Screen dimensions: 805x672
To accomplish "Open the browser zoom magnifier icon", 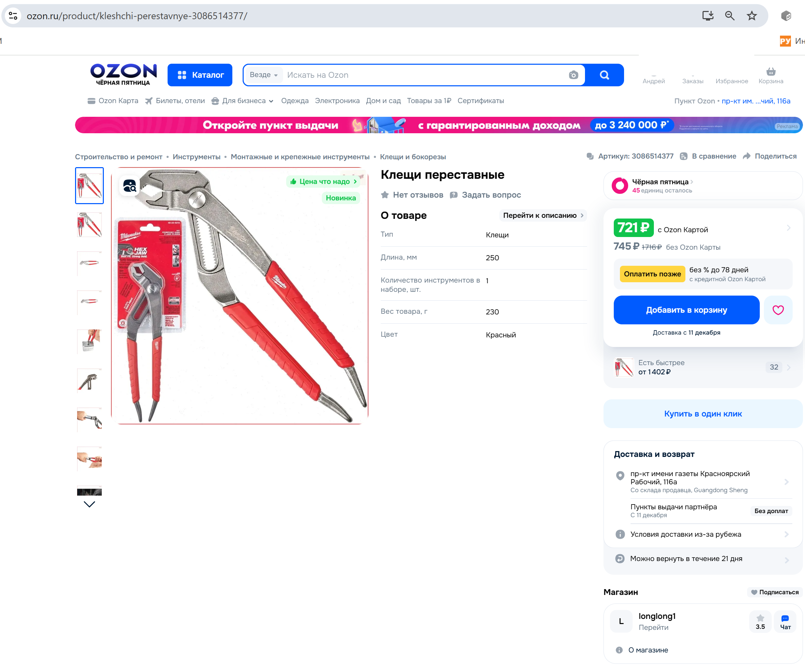I will tap(730, 16).
